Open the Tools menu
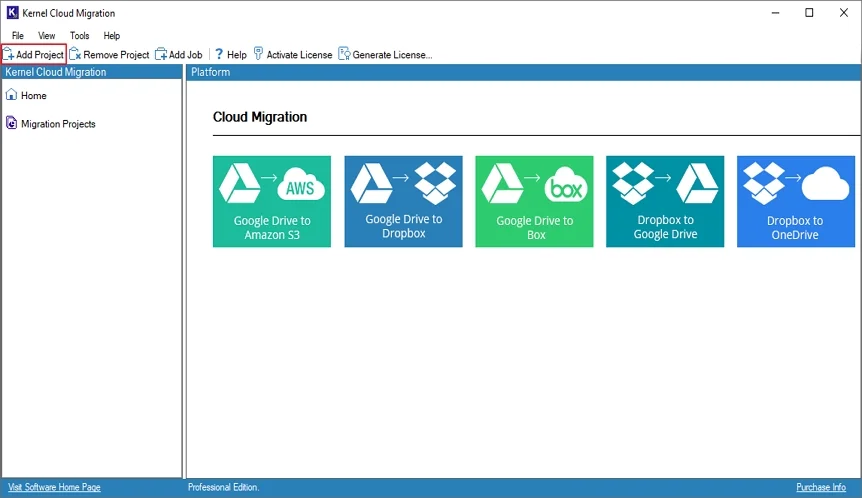862x498 pixels. (x=79, y=36)
